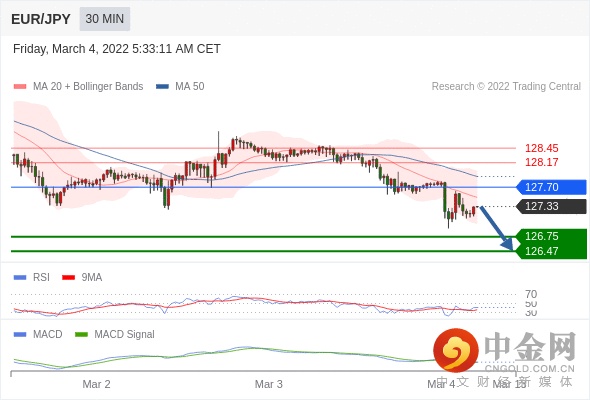Click the RSI 70 level label
Screen dimensions: 590x400
(531, 294)
